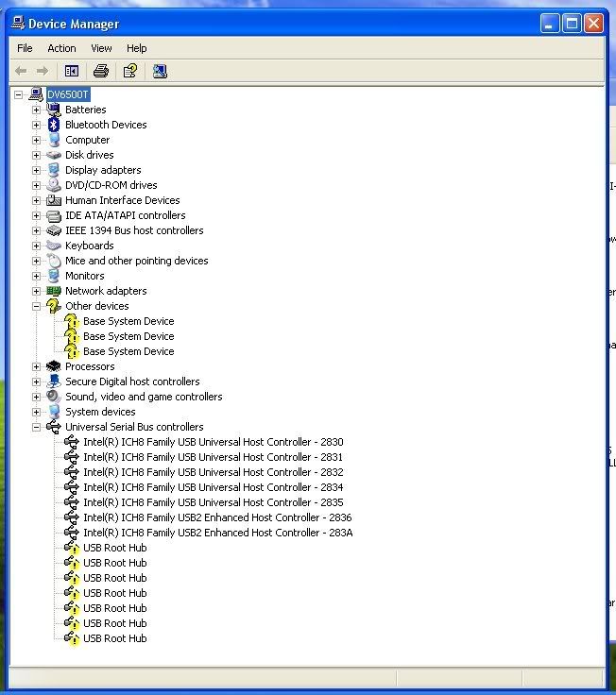Select USB Universal Host Controller - 2831
Screen dimensions: 616x695
coord(213,457)
